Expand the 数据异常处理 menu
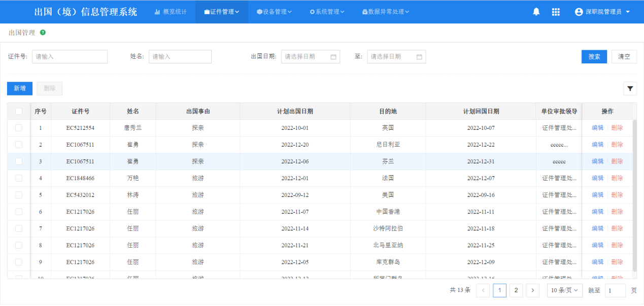The width and height of the screenshot is (644, 306). tap(386, 12)
